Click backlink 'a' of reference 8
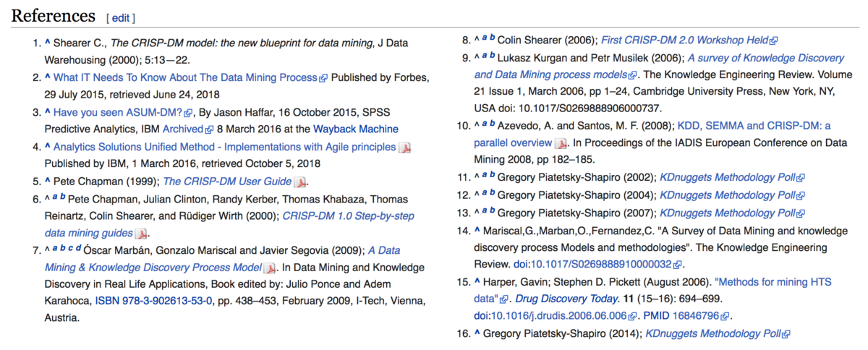The width and height of the screenshot is (868, 350). (485, 37)
